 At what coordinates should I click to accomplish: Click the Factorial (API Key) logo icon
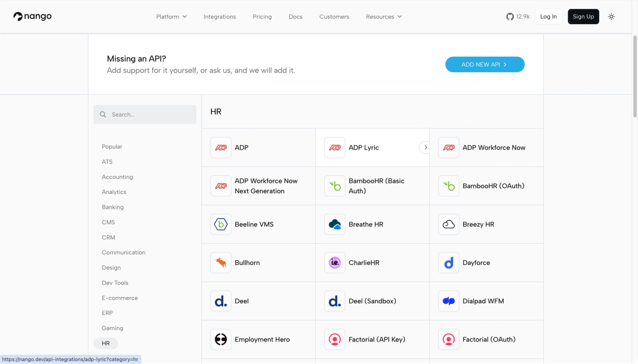tap(335, 340)
